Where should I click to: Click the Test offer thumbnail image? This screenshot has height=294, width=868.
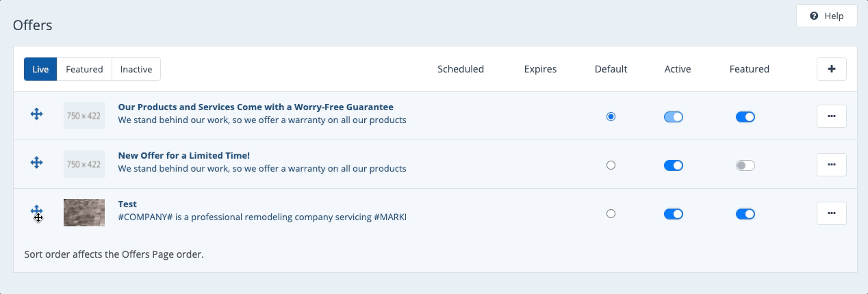click(x=84, y=213)
